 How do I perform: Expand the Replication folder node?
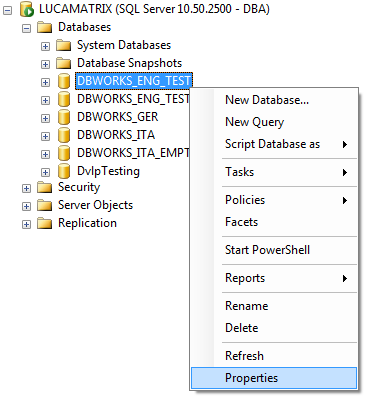(26, 224)
